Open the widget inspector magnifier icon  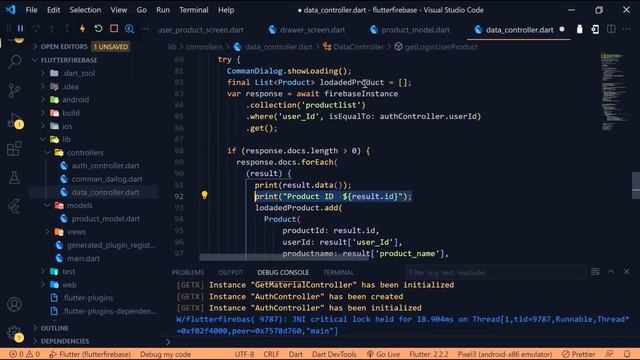click(129, 29)
